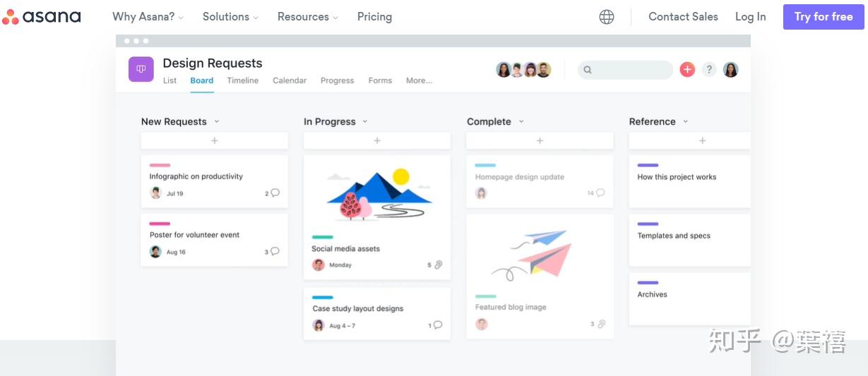Click the attachment icon on Social media assets

(438, 265)
